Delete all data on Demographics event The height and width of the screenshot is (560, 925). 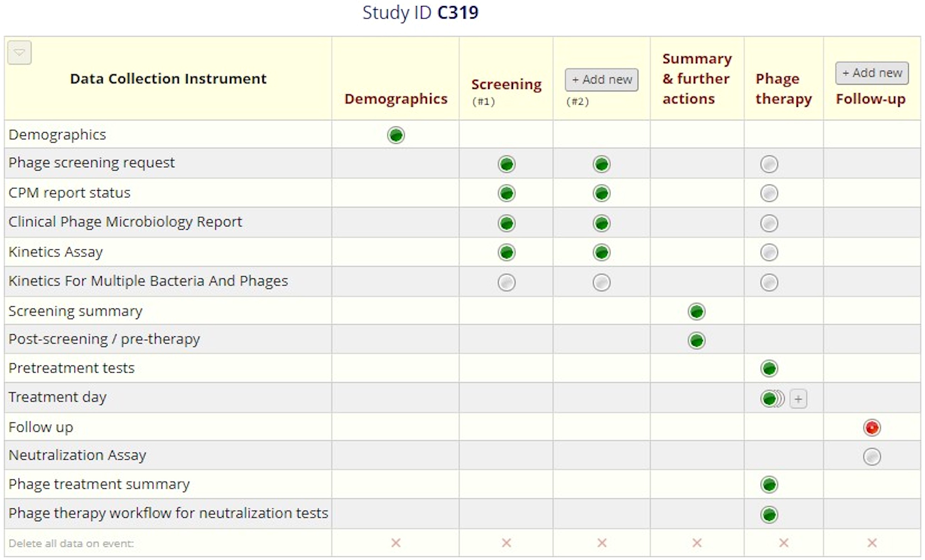396,543
